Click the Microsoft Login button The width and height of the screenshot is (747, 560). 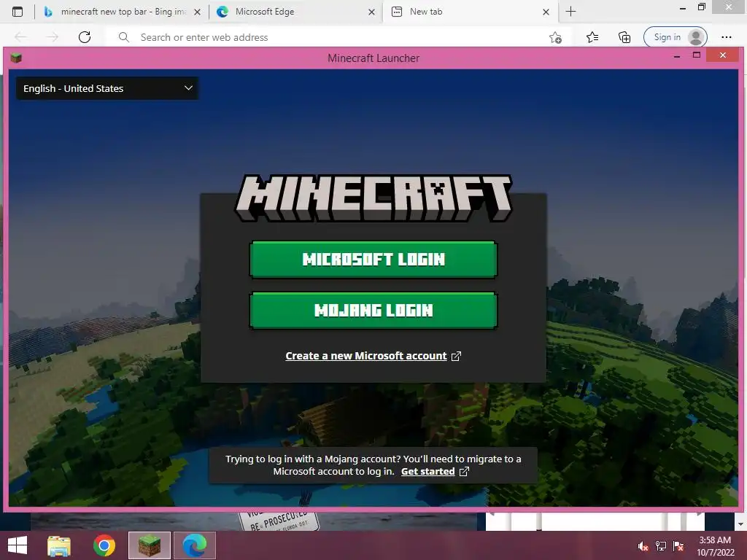click(373, 259)
